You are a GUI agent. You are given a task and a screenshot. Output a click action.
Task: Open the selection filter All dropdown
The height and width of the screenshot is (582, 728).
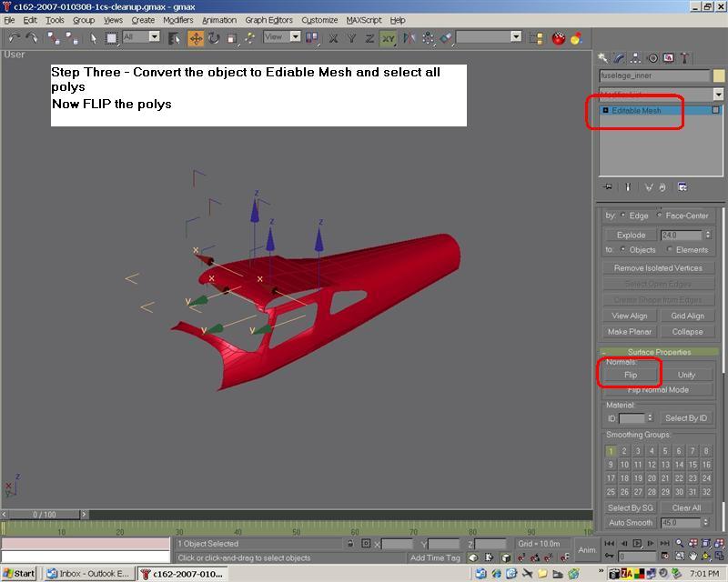155,36
